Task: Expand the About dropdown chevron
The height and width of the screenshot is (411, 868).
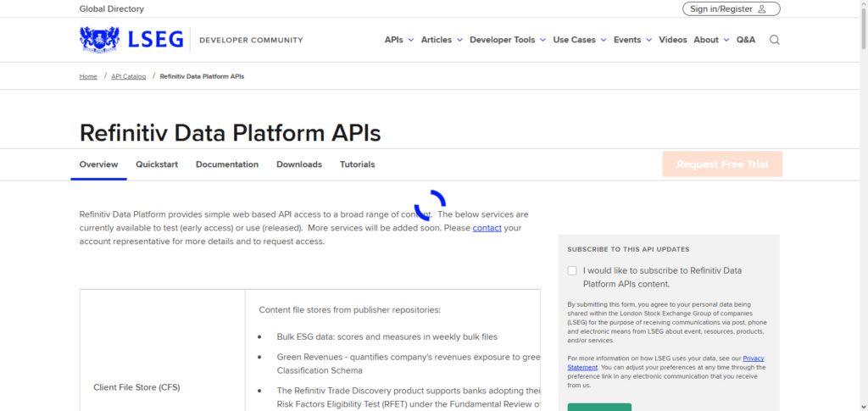Action: 726,41
